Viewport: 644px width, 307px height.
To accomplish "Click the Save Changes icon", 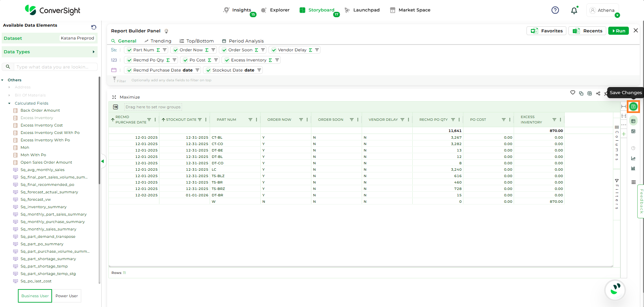I will [633, 107].
